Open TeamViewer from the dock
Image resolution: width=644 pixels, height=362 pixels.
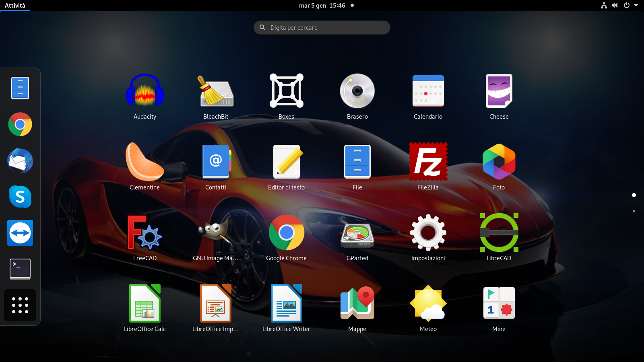(20, 233)
